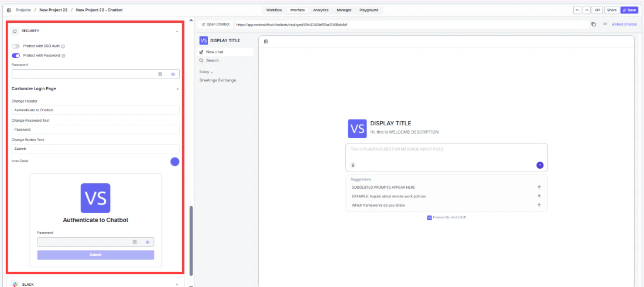Image resolution: width=644 pixels, height=287 pixels.
Task: Edit the Change Password Text field
Action: tap(95, 129)
